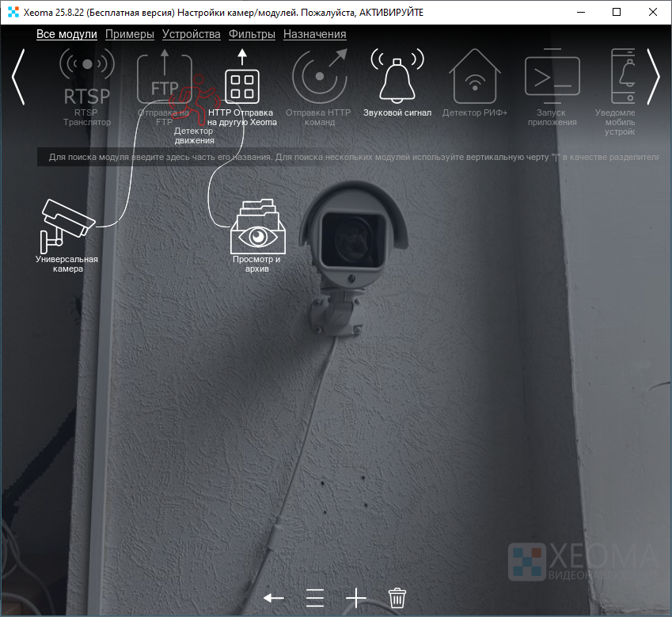The height and width of the screenshot is (617, 672).
Task: Switch to the Назначения tab
Action: pos(314,34)
